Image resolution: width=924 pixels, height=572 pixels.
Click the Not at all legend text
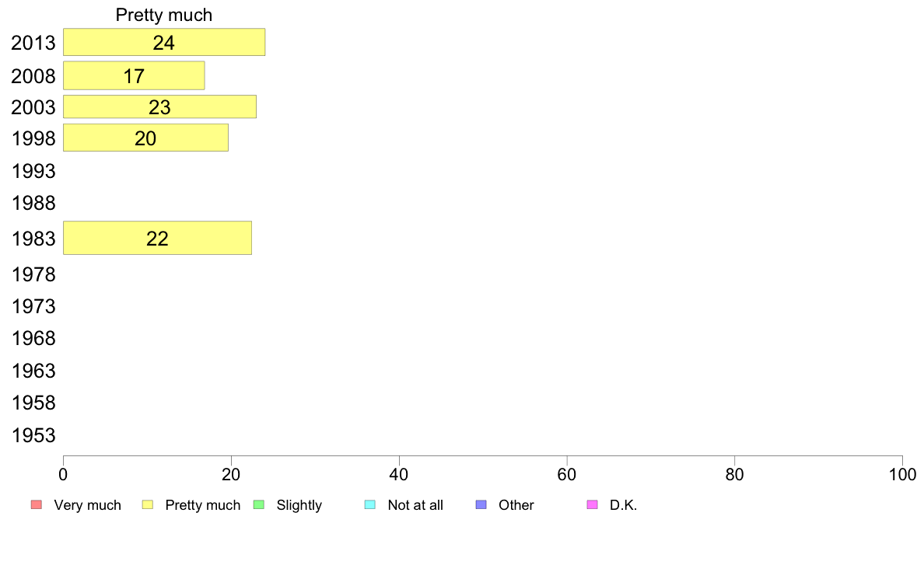[x=415, y=505]
